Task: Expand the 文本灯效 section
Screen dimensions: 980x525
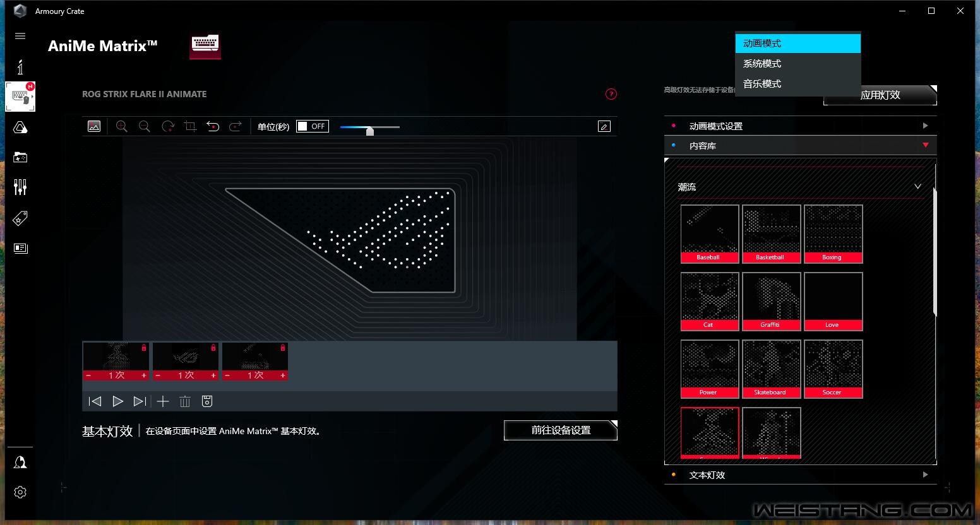Action: tap(800, 475)
